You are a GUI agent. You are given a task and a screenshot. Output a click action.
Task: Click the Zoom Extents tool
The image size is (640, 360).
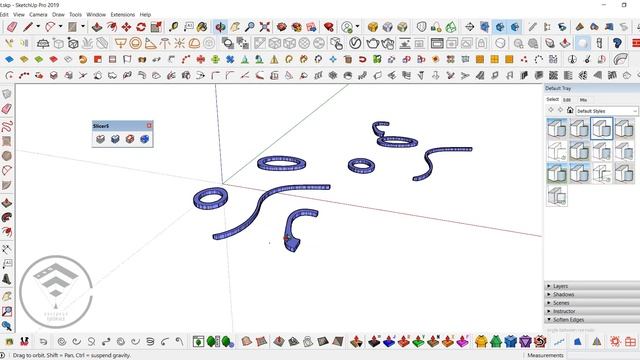click(264, 27)
